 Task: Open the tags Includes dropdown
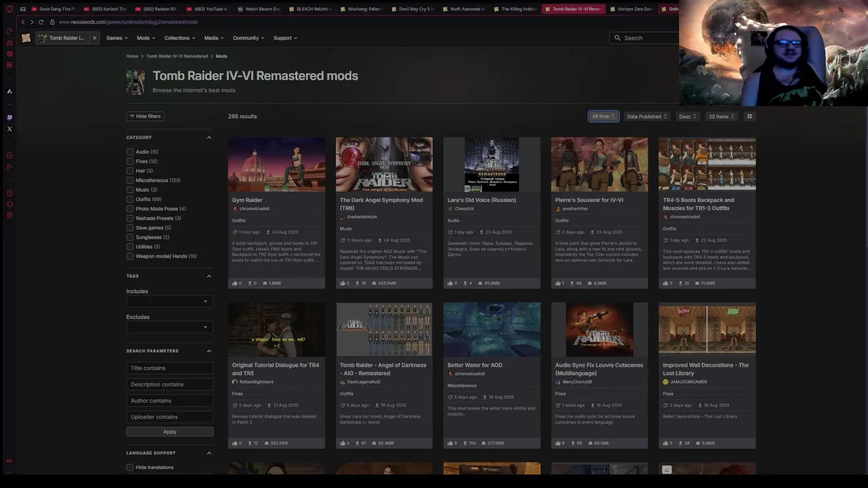170,301
